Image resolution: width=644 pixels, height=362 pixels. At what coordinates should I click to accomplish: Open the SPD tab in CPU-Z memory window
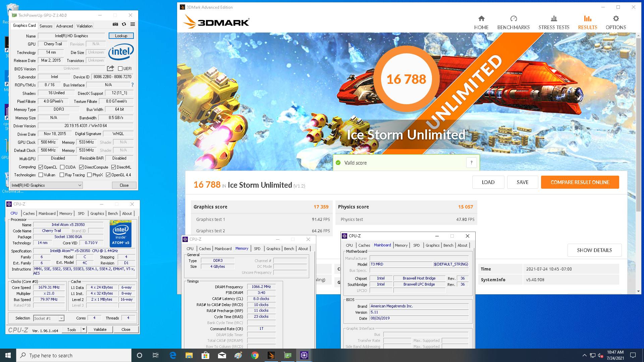click(x=257, y=249)
